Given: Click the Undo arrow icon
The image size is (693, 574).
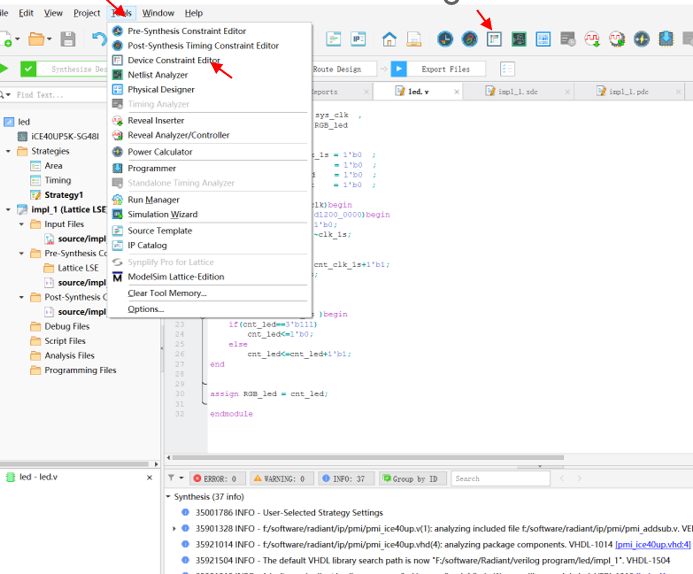Looking at the screenshot, I should click(x=99, y=39).
